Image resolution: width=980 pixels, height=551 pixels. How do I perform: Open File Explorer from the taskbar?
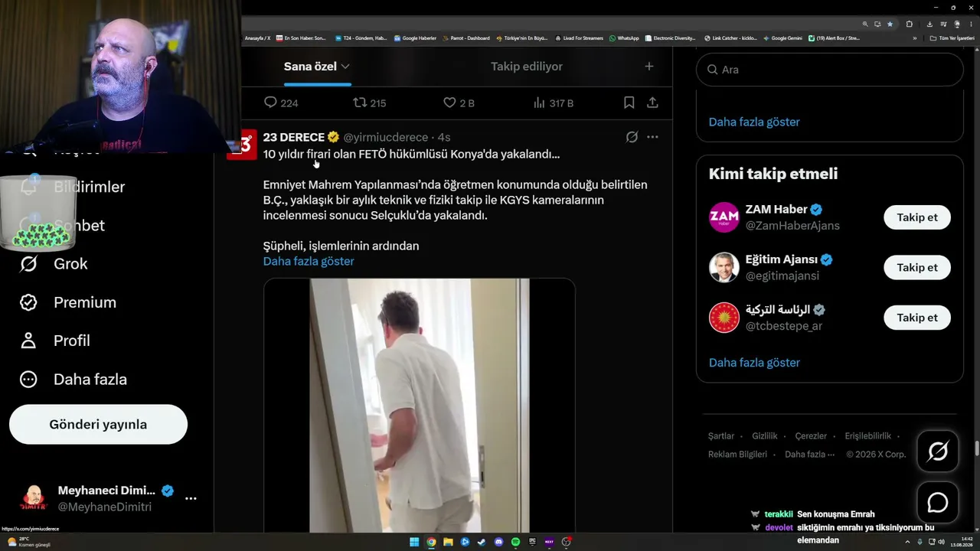click(448, 542)
